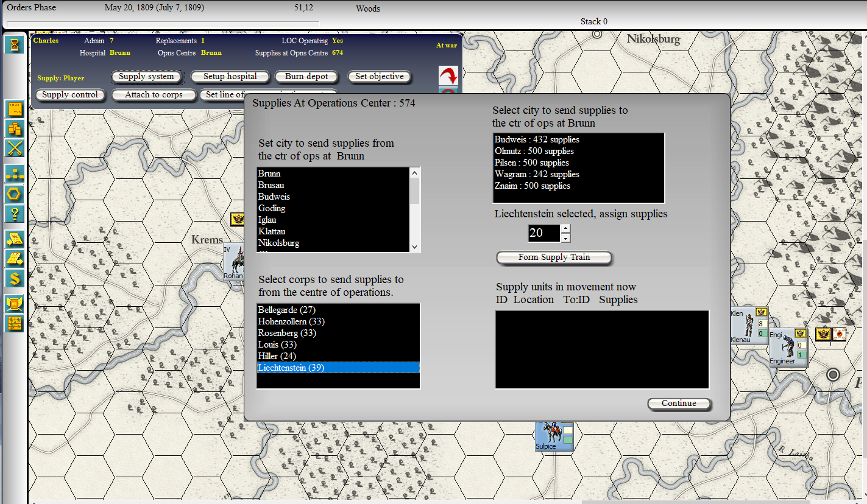
Task: Select Louis (33) corps
Action: click(338, 345)
